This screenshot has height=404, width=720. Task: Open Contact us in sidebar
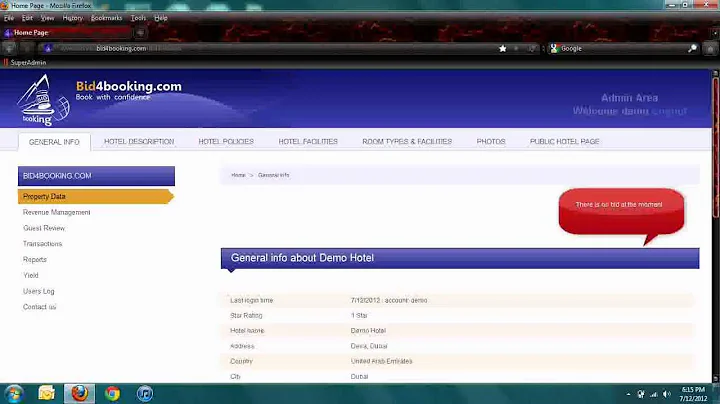[x=39, y=307]
